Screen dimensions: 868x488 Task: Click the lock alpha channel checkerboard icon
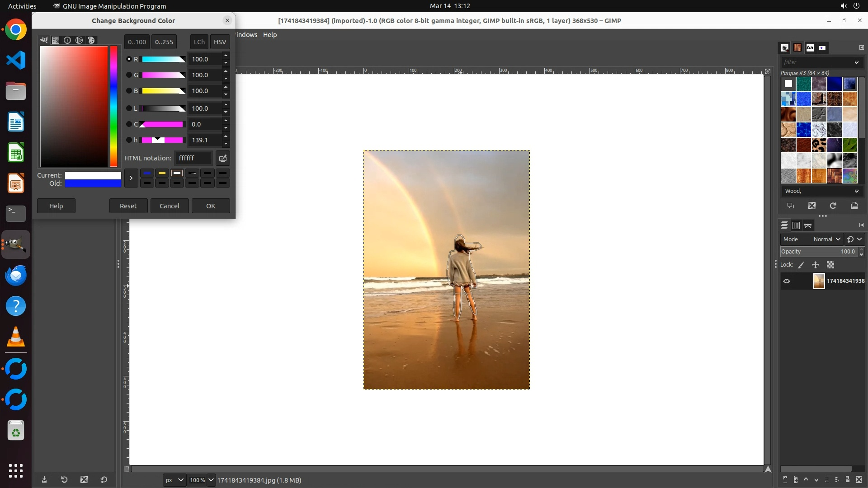click(x=830, y=265)
